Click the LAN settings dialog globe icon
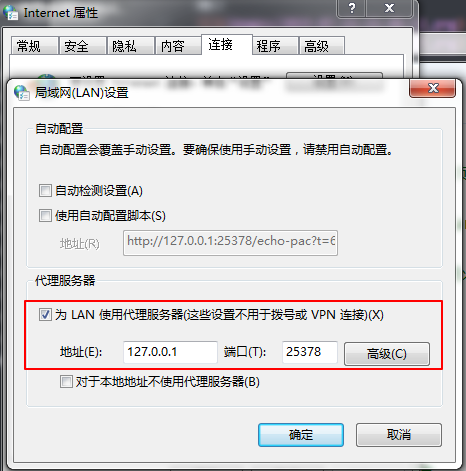 pyautogui.click(x=22, y=92)
